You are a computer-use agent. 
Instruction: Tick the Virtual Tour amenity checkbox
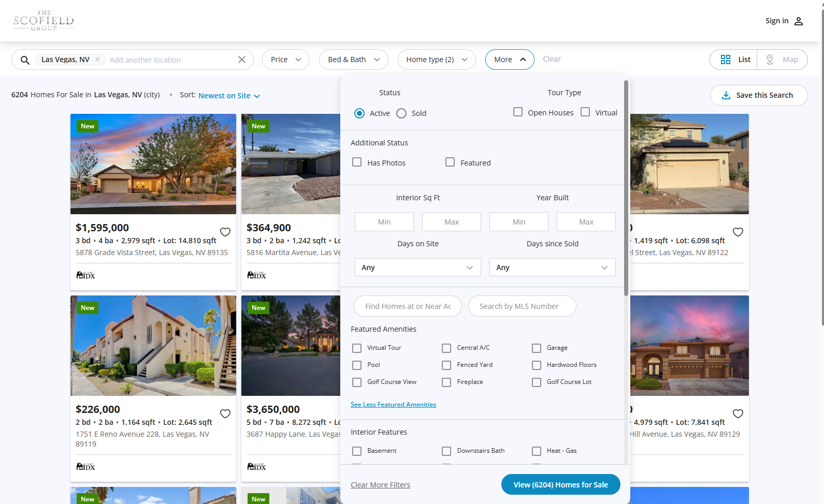click(x=357, y=348)
